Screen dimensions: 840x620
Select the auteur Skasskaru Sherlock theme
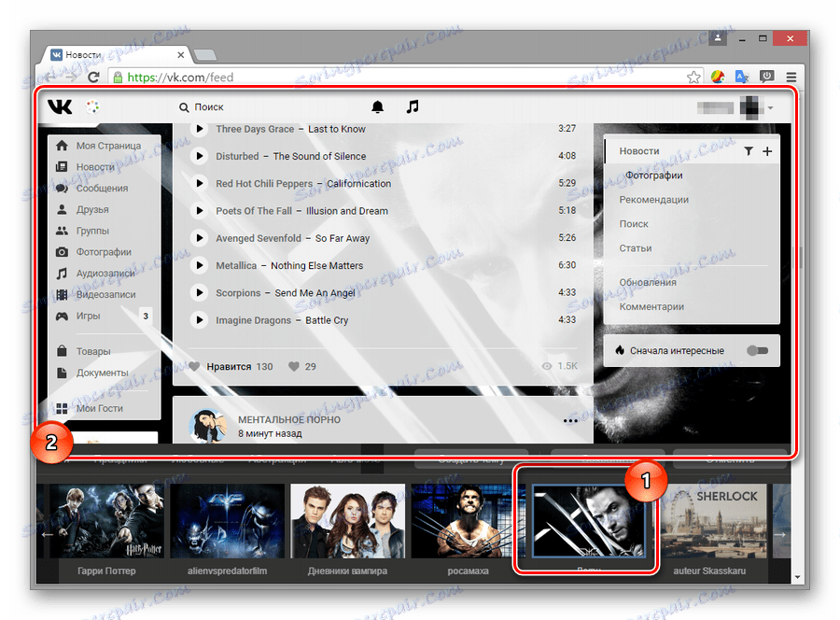tap(710, 521)
